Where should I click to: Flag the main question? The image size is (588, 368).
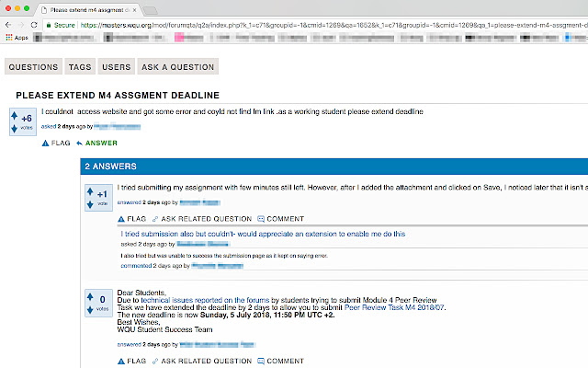tap(56, 144)
